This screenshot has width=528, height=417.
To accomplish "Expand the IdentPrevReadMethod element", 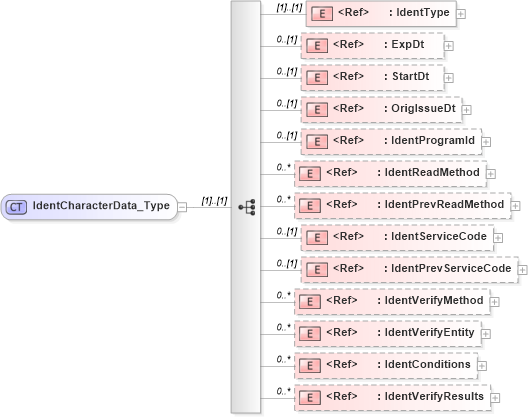I will point(516,206).
